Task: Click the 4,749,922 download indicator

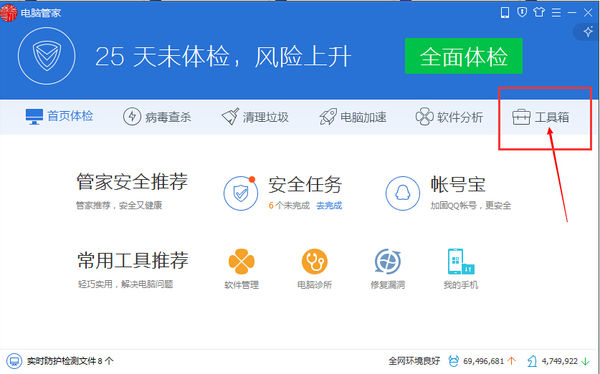Action: pos(558,361)
